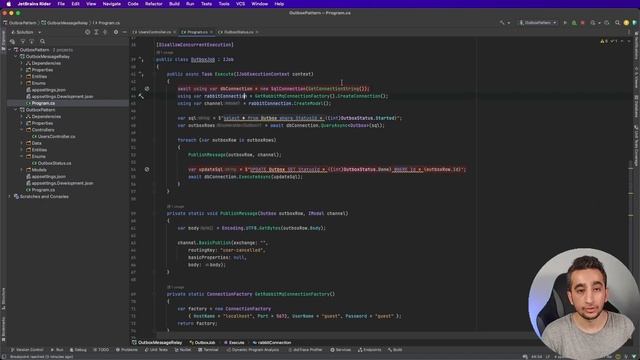Click Search Everywhere magnifier in top toolbar
This screenshot has height=360, width=640.
pos(617,23)
